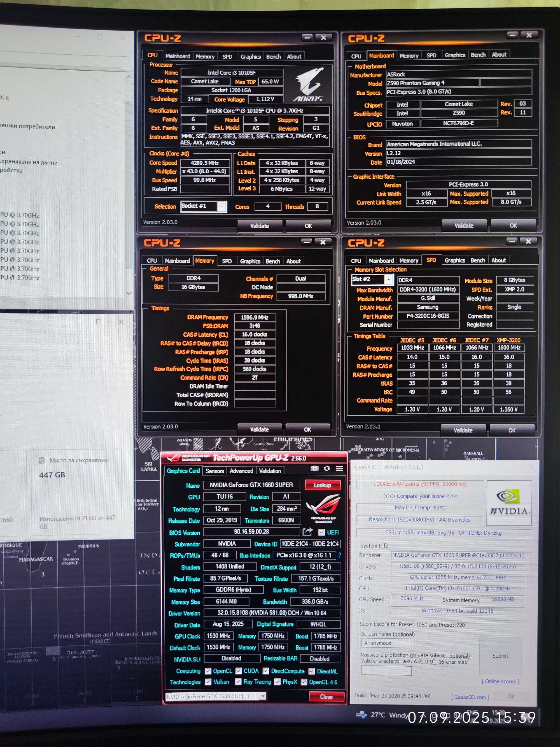The width and height of the screenshot is (560, 747).
Task: Click the DRAM Frequency '1596.9 MHz' value
Action: click(x=255, y=317)
